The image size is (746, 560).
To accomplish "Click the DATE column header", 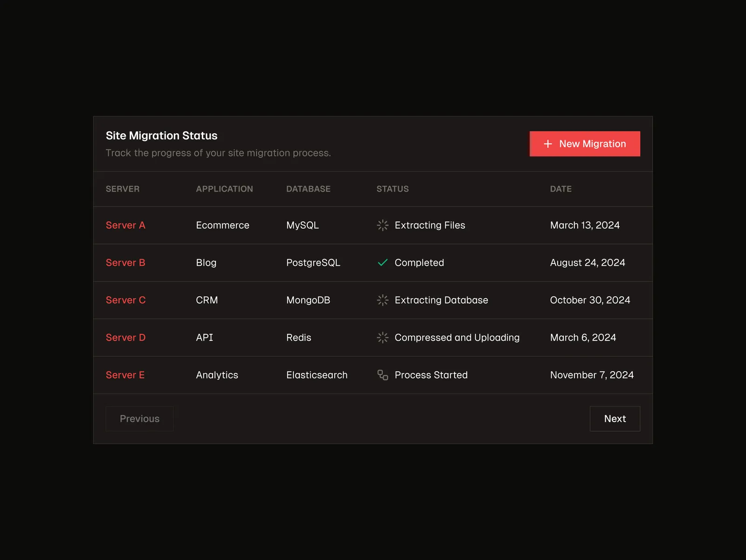I will 560,189.
